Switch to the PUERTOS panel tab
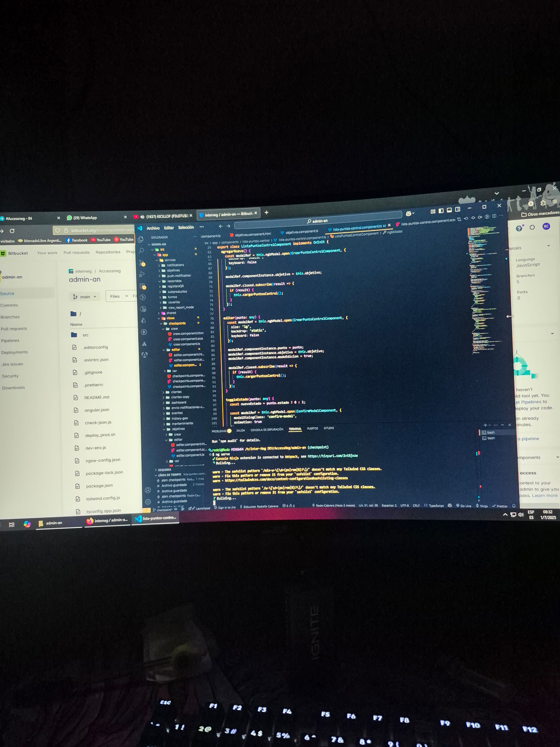The image size is (560, 747). (x=312, y=428)
